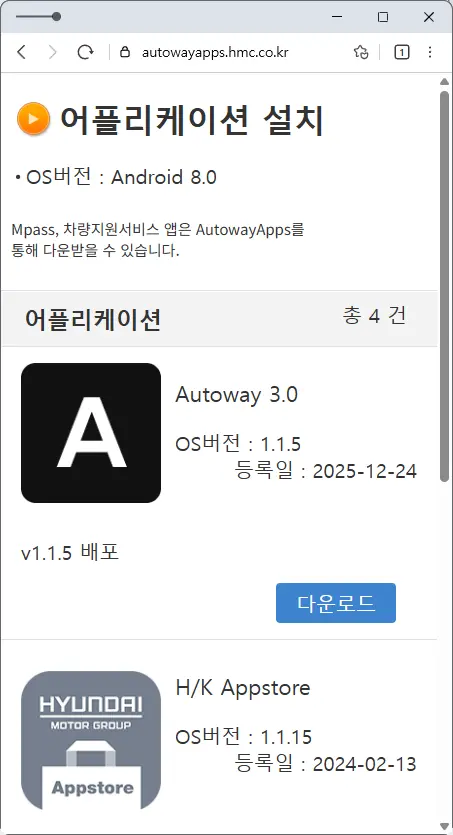Open browser three-dot menu
The width and height of the screenshot is (453, 835).
click(430, 52)
